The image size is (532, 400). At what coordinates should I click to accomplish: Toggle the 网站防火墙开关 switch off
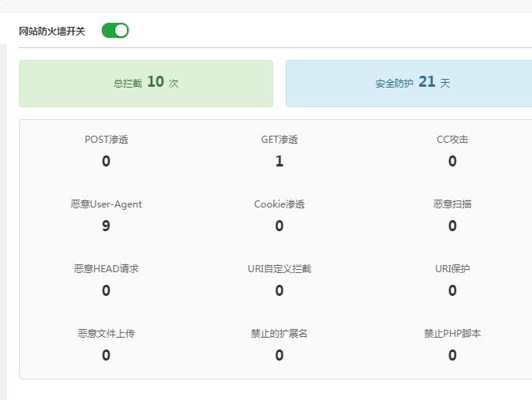pyautogui.click(x=115, y=31)
